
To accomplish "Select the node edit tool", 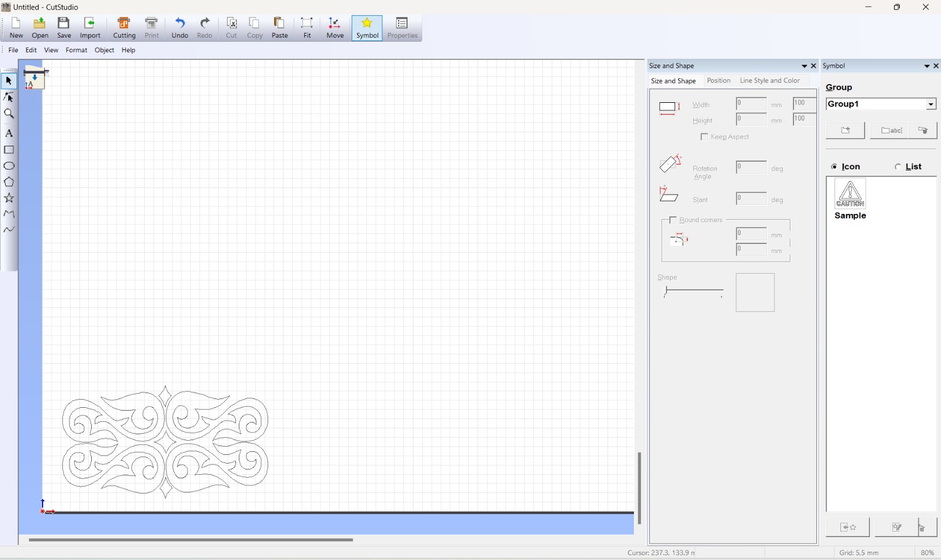I will 9,97.
